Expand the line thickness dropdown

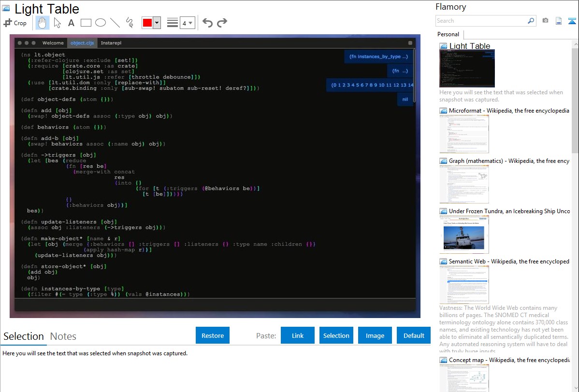click(x=187, y=23)
